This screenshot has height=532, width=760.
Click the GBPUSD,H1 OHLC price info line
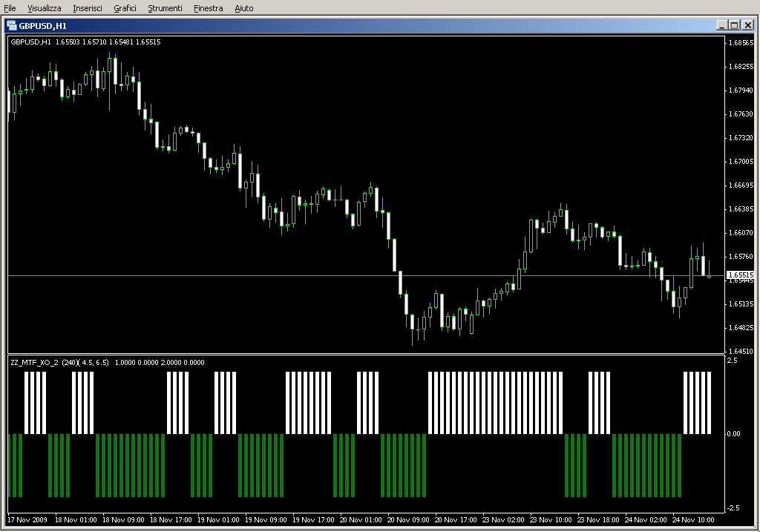[85, 42]
